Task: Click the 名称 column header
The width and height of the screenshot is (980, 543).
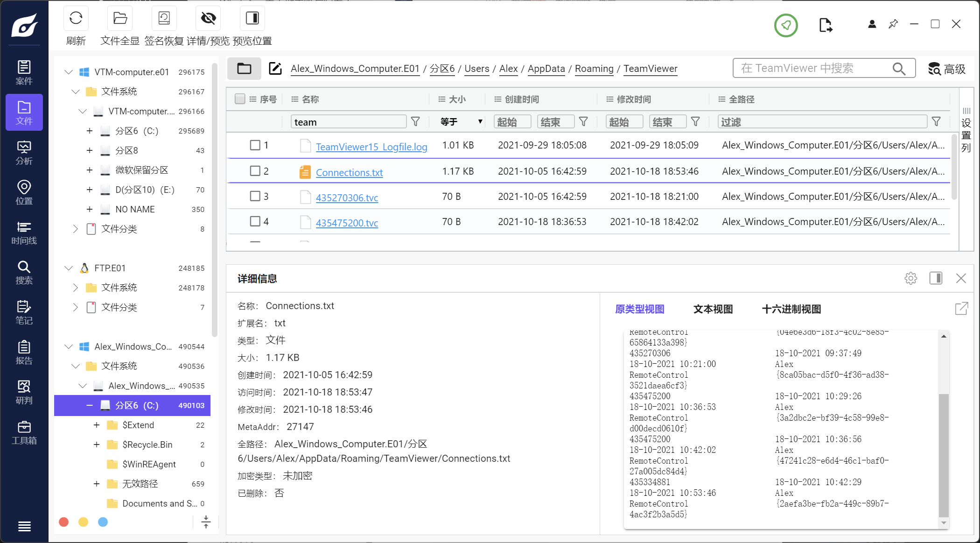Action: pos(310,99)
